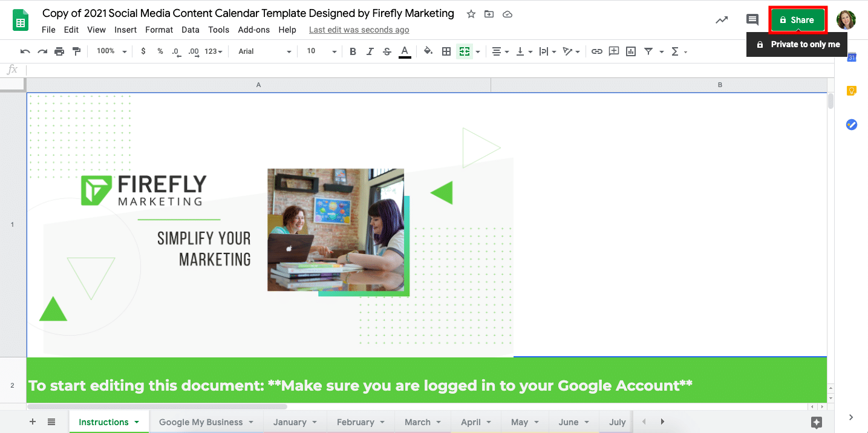This screenshot has height=433, width=868.
Task: Open vertical align dropdown
Action: click(524, 51)
